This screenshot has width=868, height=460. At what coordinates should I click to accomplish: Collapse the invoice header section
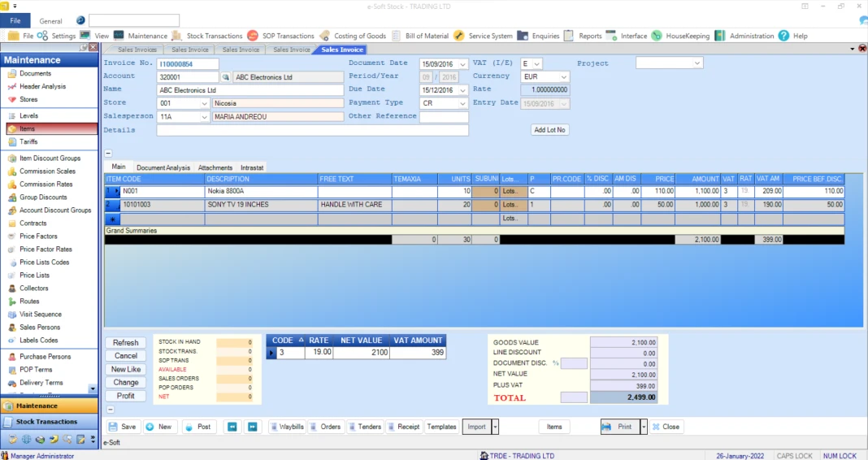(109, 154)
